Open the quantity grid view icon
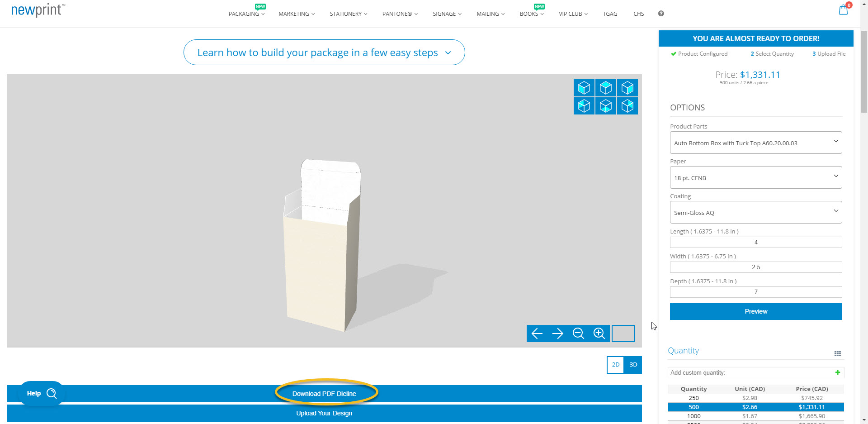 point(837,353)
